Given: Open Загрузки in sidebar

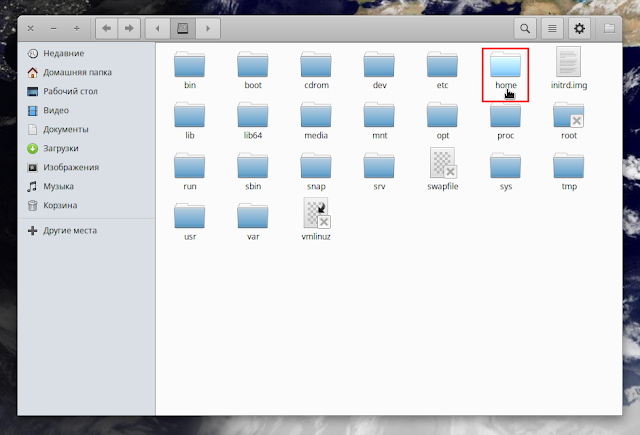Looking at the screenshot, I should click(x=87, y=149).
